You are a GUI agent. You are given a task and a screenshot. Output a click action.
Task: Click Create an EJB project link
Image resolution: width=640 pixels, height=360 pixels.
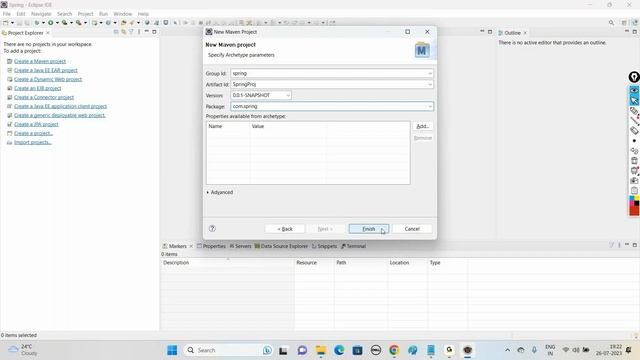[x=38, y=88]
